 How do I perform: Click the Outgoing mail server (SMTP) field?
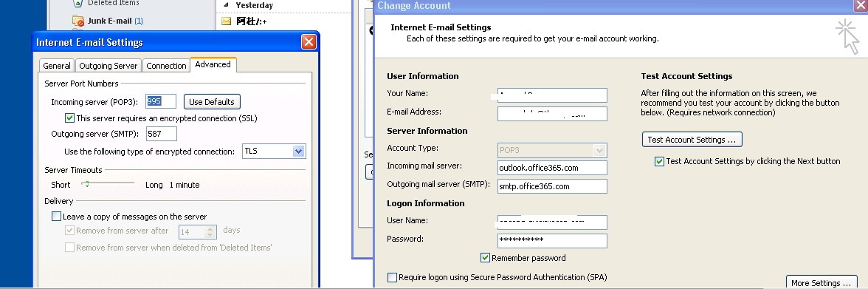pyautogui.click(x=552, y=186)
